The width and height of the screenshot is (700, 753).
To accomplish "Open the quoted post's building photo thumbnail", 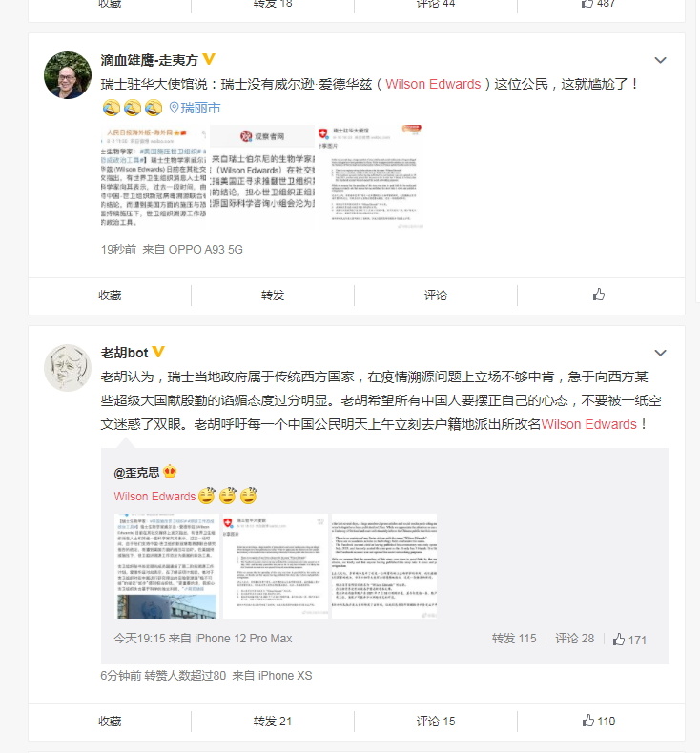I will tap(167, 566).
